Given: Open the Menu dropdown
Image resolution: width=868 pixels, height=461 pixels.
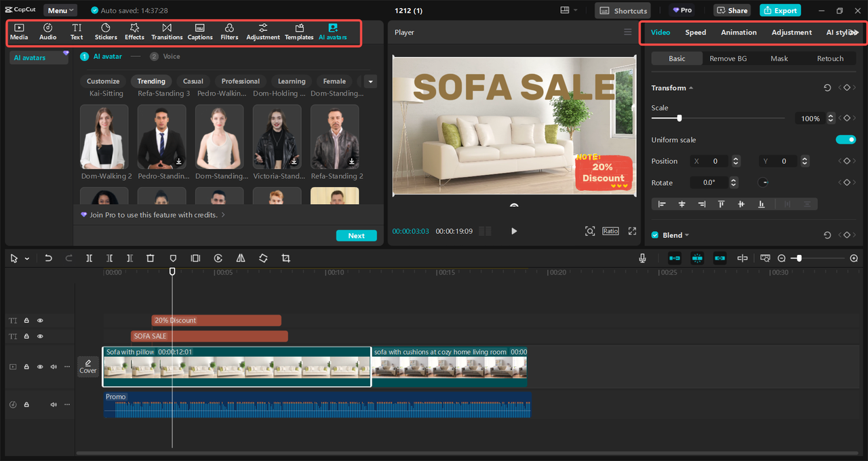Looking at the screenshot, I should click(61, 11).
